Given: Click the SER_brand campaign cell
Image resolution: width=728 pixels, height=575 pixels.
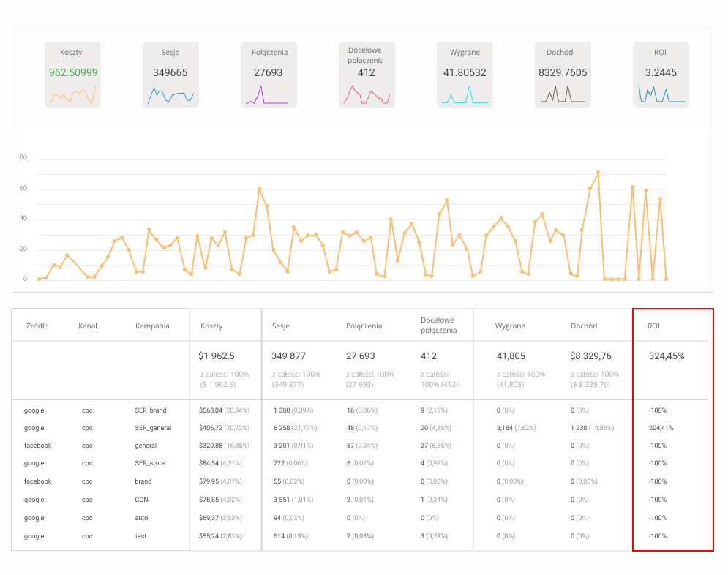Looking at the screenshot, I should tap(151, 410).
